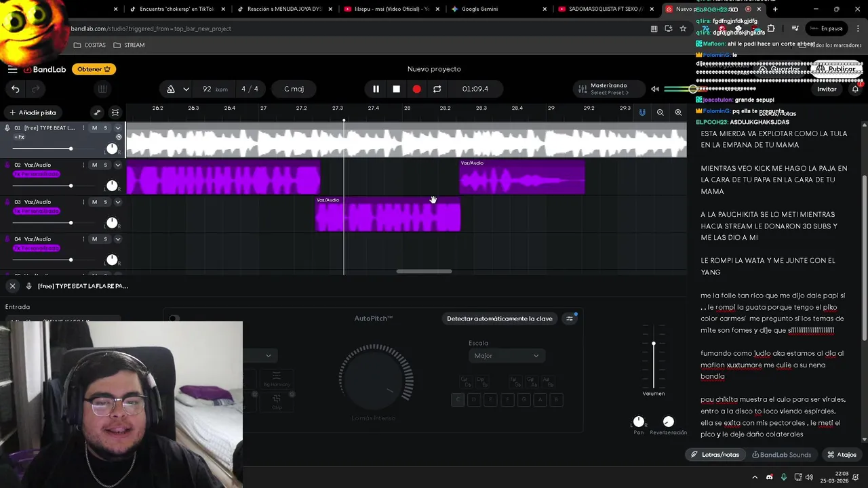Change the 4 / 4 time signature

coord(250,89)
